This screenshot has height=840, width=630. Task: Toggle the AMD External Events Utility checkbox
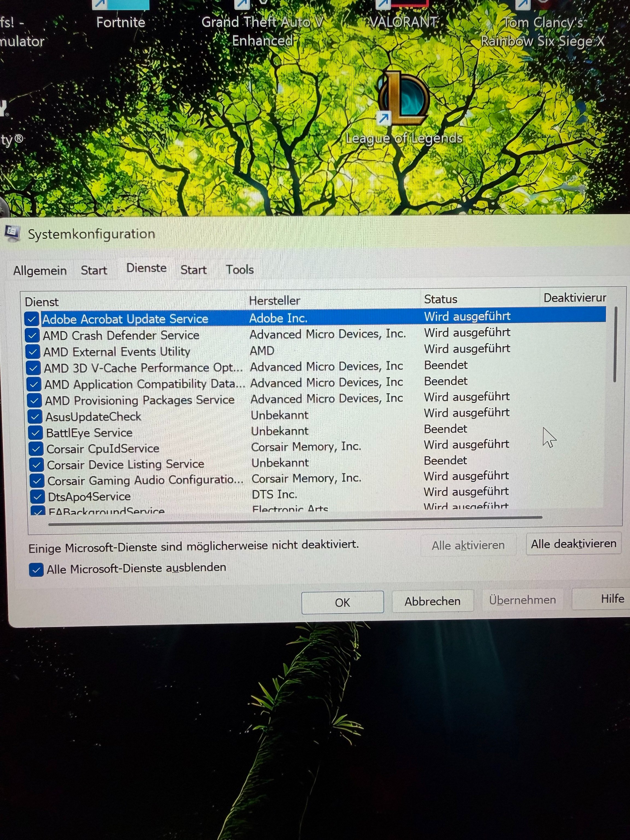pos(33,352)
